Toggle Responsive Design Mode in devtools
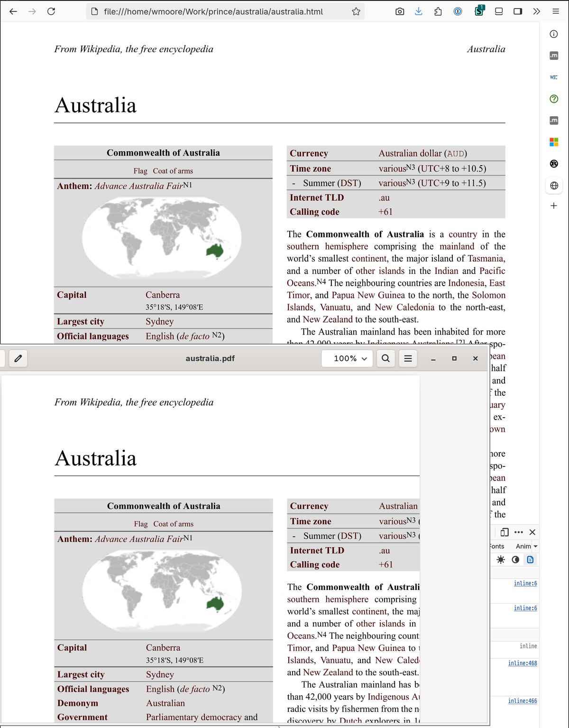Viewport: 569px width, 728px height. (x=505, y=532)
